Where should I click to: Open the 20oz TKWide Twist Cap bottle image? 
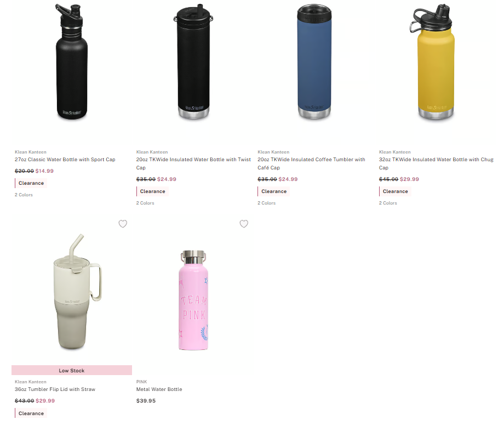[x=193, y=61]
